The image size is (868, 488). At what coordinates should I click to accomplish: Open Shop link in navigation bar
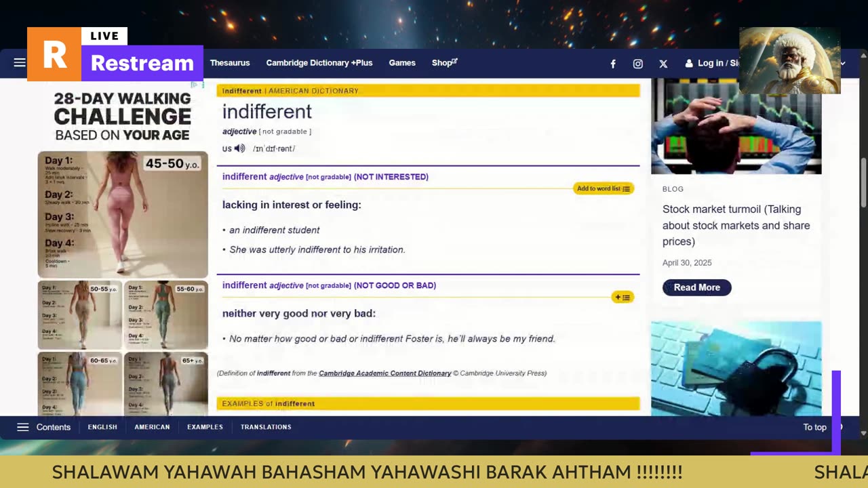[x=445, y=63]
